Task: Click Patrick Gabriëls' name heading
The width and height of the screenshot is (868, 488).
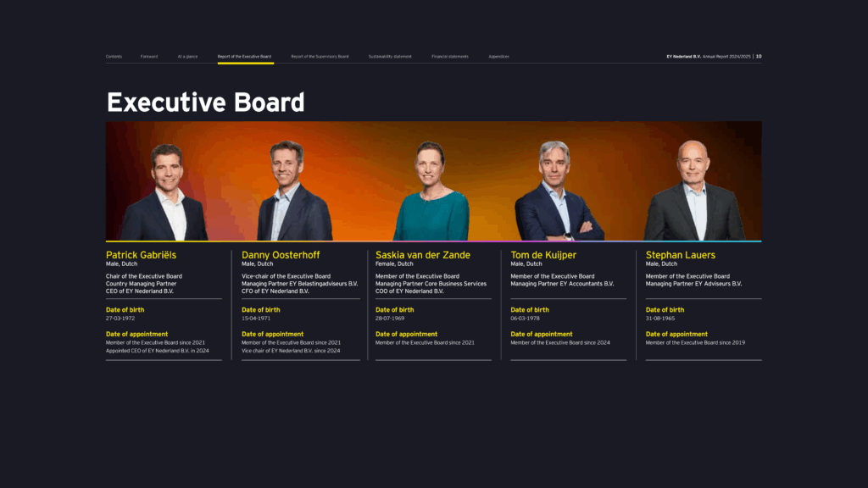Action: pos(142,255)
